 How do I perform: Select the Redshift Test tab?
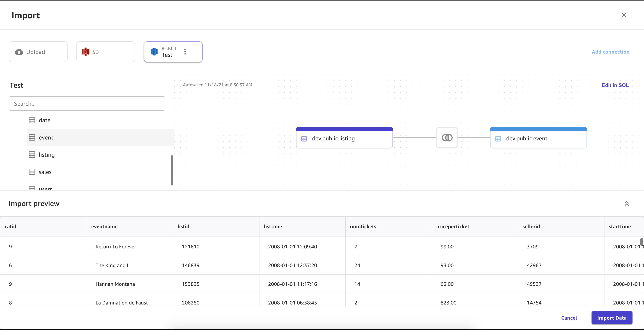(x=173, y=51)
